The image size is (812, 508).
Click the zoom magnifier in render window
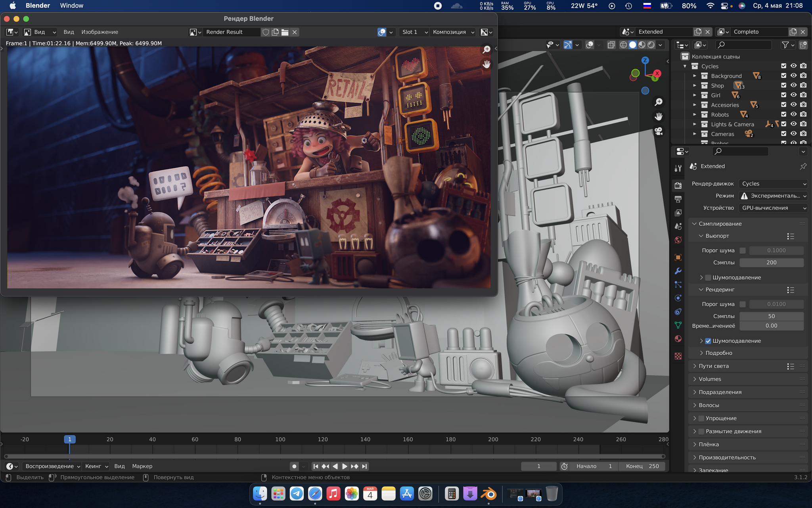[x=486, y=50]
